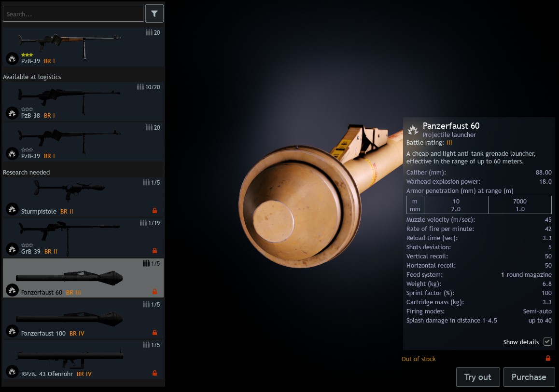Select the highlighted Panzerfaust 60 entry
The height and width of the screenshot is (392, 559).
[83, 278]
